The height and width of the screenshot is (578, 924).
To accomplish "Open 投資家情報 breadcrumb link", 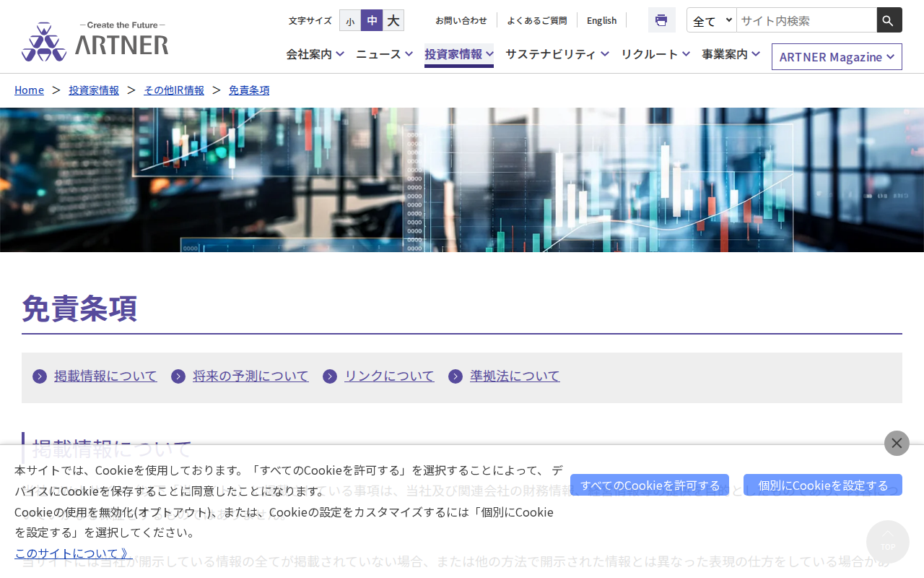I will coord(94,90).
